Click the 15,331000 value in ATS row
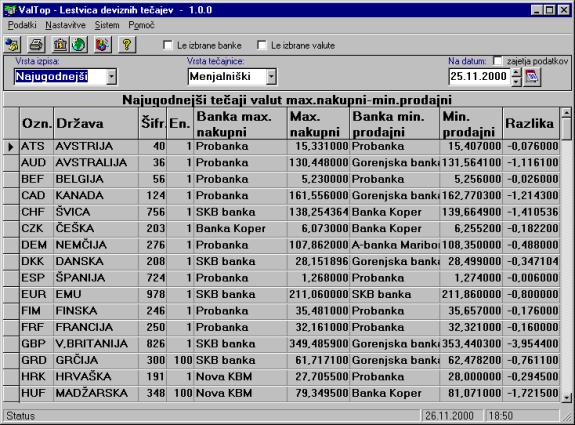The image size is (575, 425). tap(318, 147)
